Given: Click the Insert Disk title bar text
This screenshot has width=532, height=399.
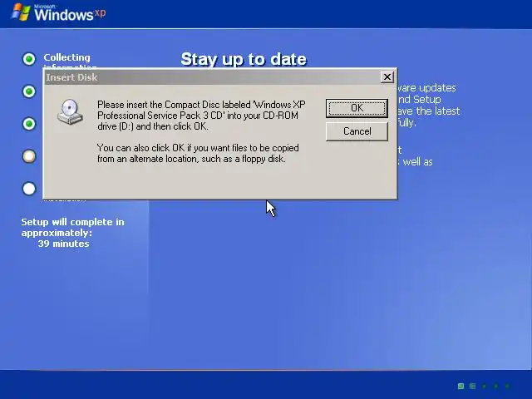Looking at the screenshot, I should (x=72, y=77).
